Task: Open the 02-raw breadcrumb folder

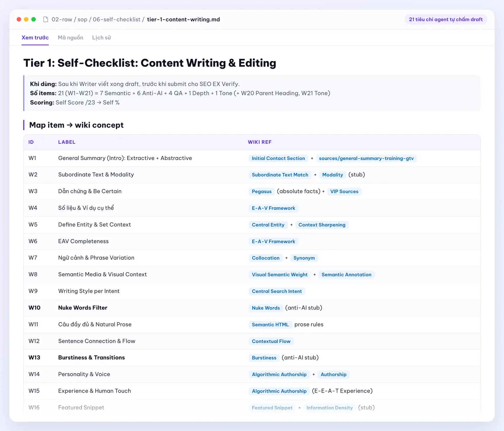Action: coord(62,19)
